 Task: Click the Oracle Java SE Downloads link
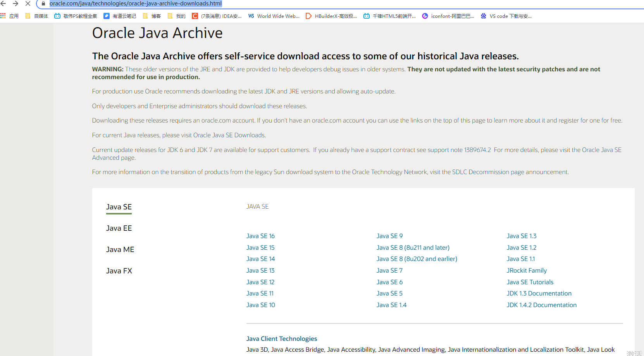coord(229,135)
